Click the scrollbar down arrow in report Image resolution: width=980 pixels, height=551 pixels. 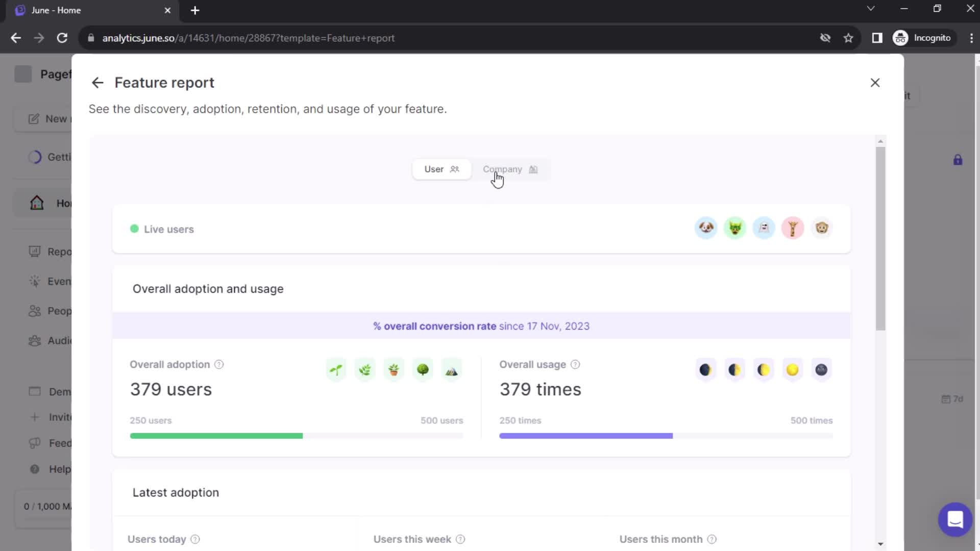pos(880,544)
